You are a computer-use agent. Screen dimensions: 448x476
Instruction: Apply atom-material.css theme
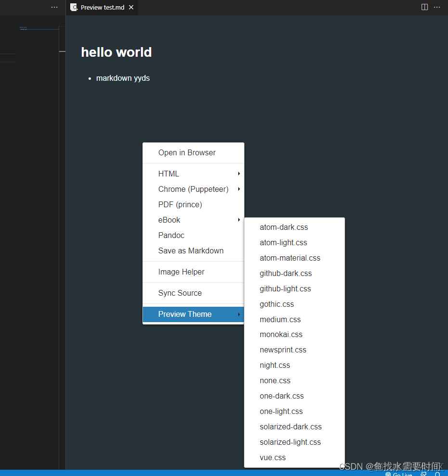(x=294, y=258)
